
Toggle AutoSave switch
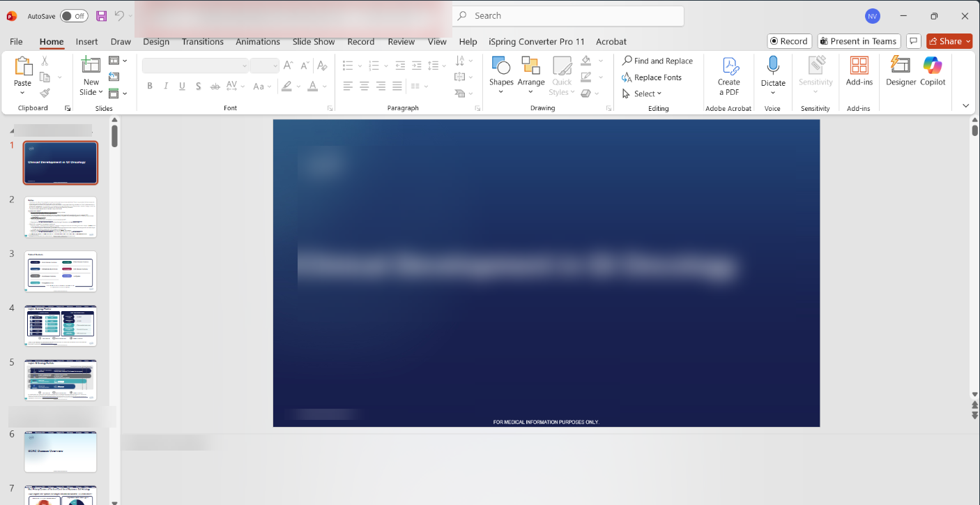[73, 16]
